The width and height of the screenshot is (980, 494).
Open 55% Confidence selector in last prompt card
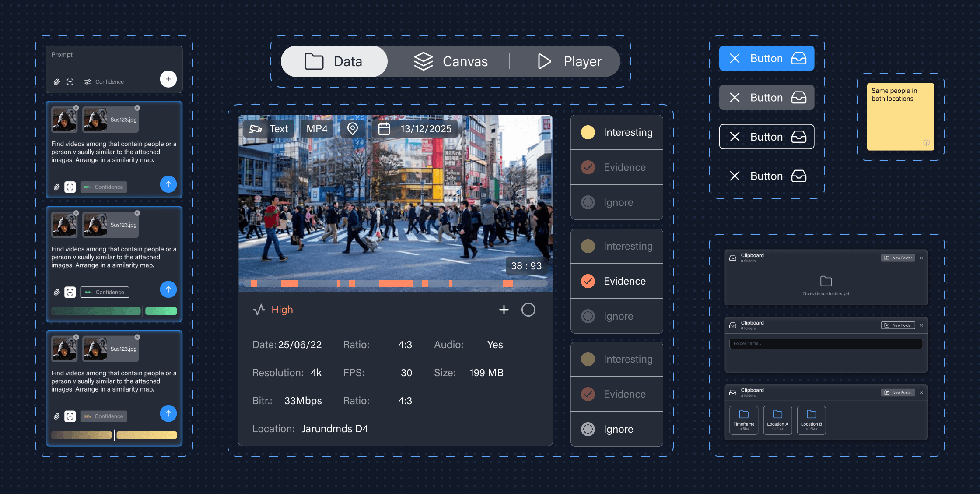pyautogui.click(x=104, y=416)
